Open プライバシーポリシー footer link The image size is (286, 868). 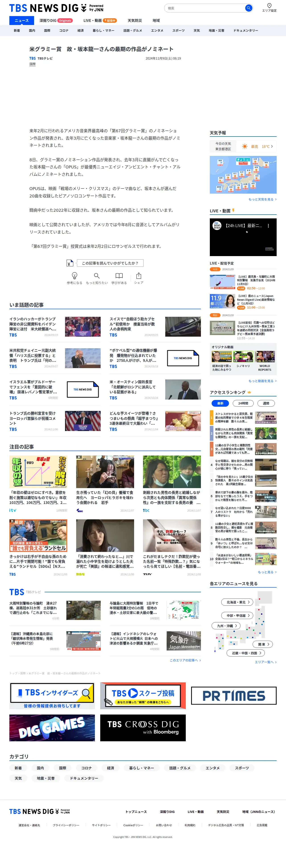pyautogui.click(x=66, y=825)
